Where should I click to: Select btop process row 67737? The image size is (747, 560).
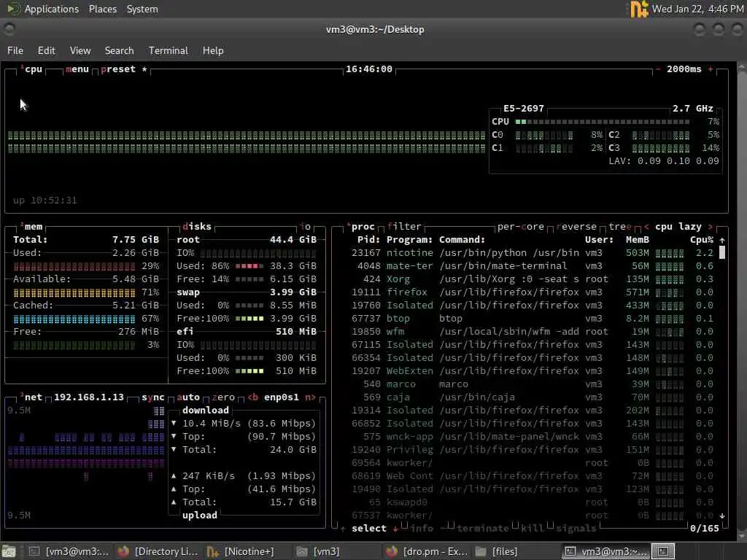pyautogui.click(x=533, y=318)
